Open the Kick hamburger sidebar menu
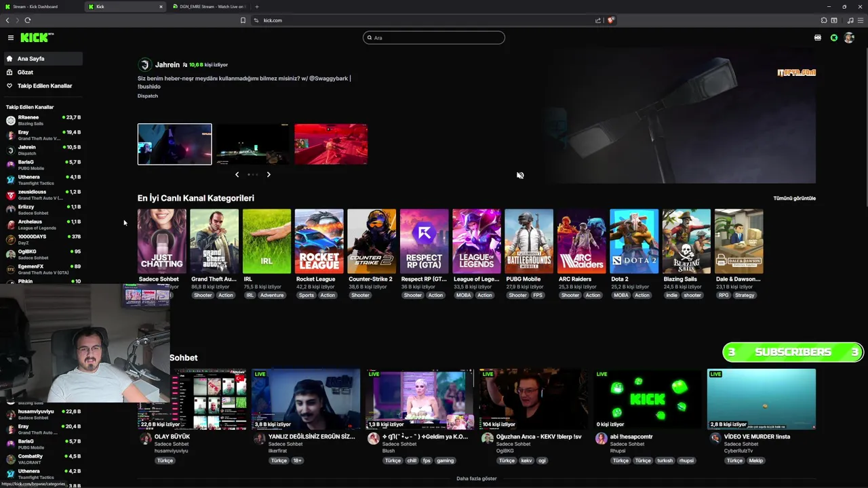The height and width of the screenshot is (488, 868). pyautogui.click(x=10, y=38)
